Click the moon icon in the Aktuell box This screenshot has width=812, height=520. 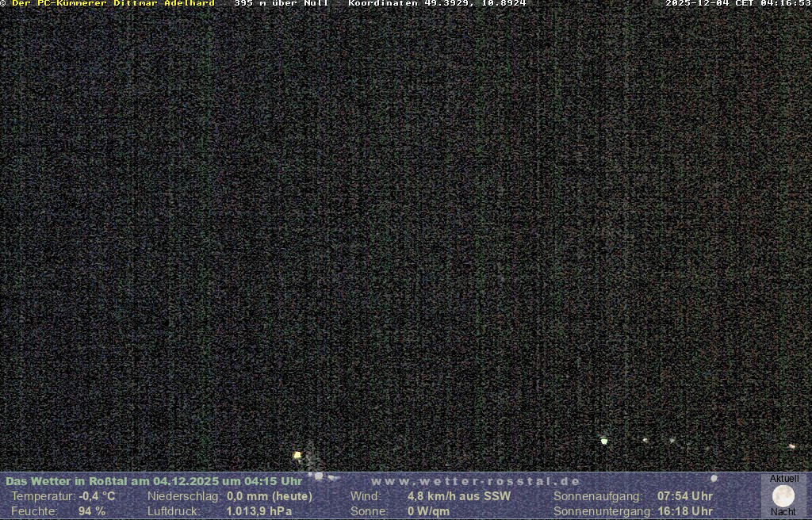coord(783,495)
